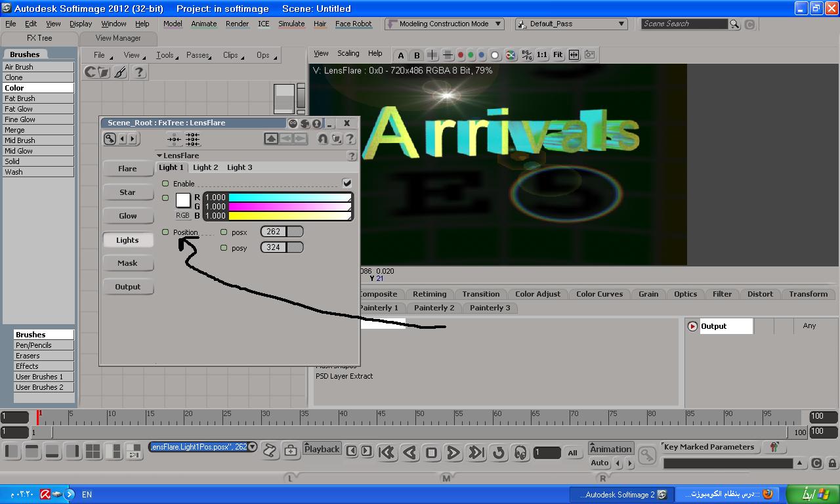Open the FX Tree Tools menu

point(165,55)
